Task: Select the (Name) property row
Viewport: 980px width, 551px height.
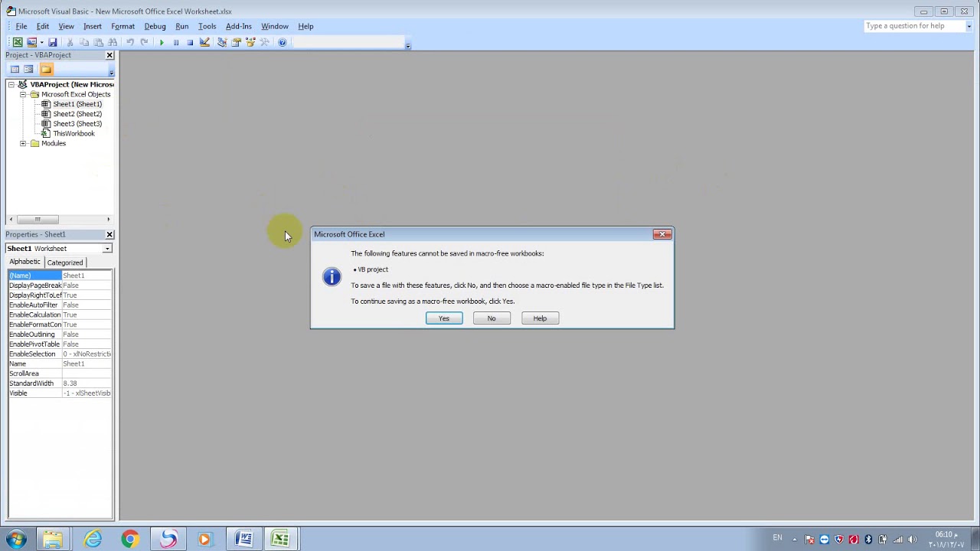Action: 60,275
